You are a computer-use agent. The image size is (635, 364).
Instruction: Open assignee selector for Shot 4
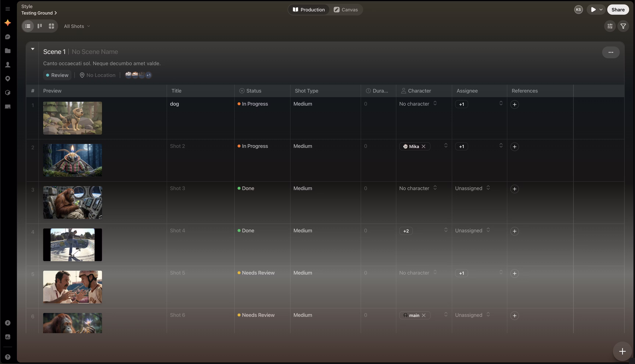tap(472, 230)
